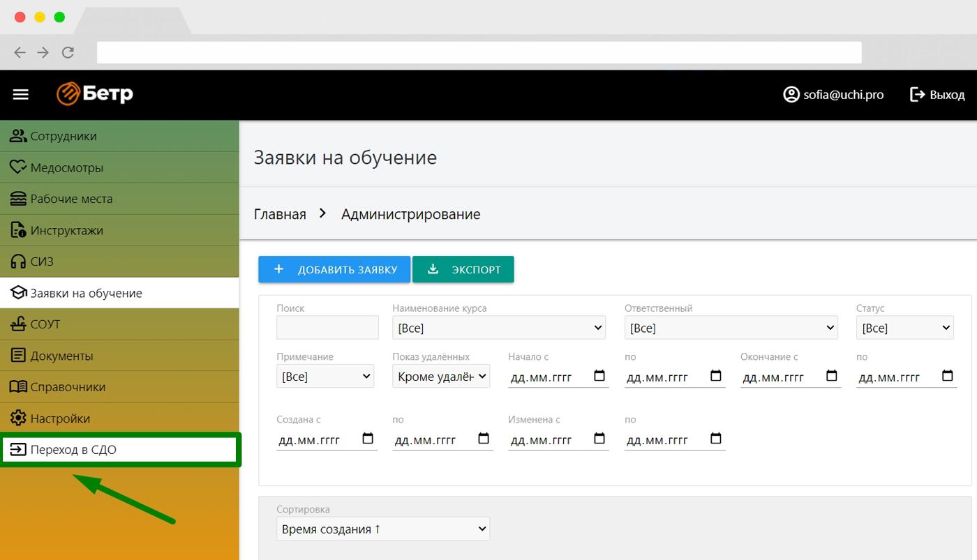Click the Сотрудники people icon
977x560 pixels.
(x=18, y=136)
